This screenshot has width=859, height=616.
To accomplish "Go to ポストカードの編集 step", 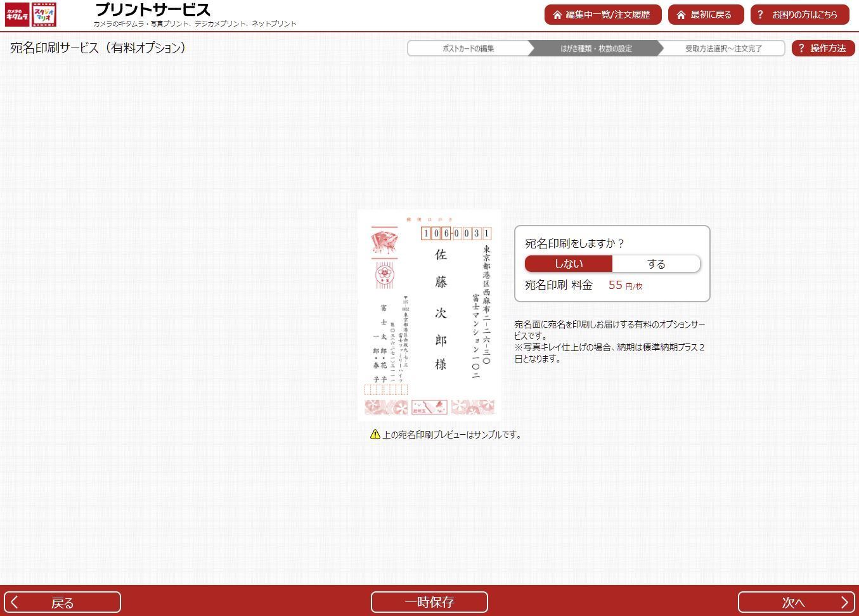I will coord(468,48).
